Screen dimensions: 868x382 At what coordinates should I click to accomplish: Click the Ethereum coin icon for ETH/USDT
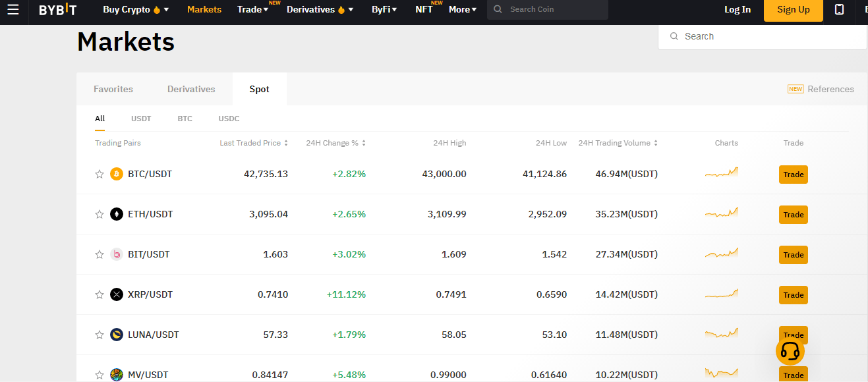click(117, 214)
